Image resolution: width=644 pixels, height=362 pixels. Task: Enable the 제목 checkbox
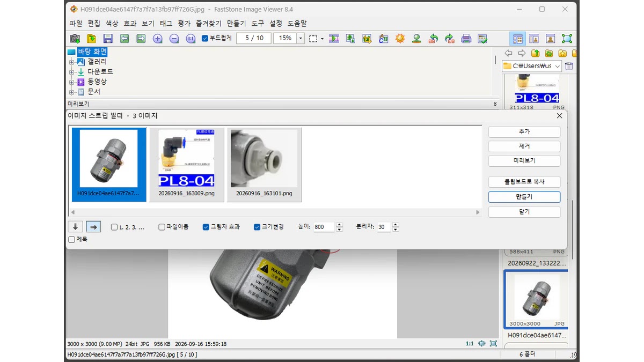[x=72, y=240]
